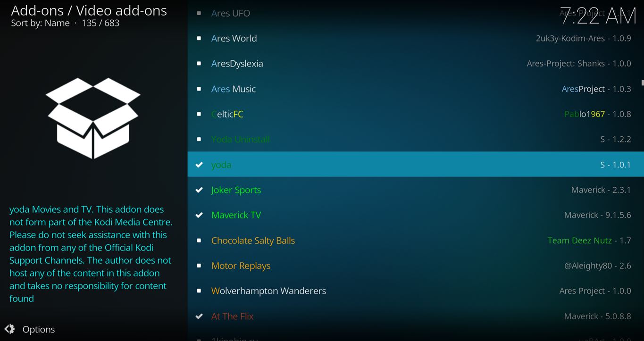Select the Joker Sports add-on
This screenshot has height=341, width=644.
click(x=236, y=190)
